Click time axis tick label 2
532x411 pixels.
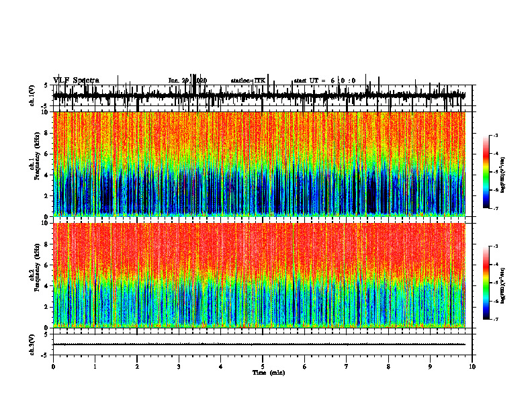tap(137, 367)
